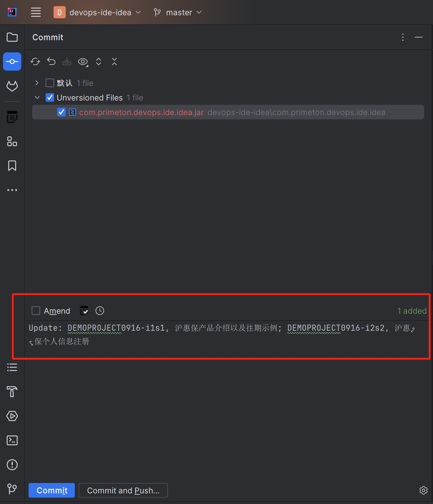
Task: Click the Expand All icon
Action: pos(99,62)
